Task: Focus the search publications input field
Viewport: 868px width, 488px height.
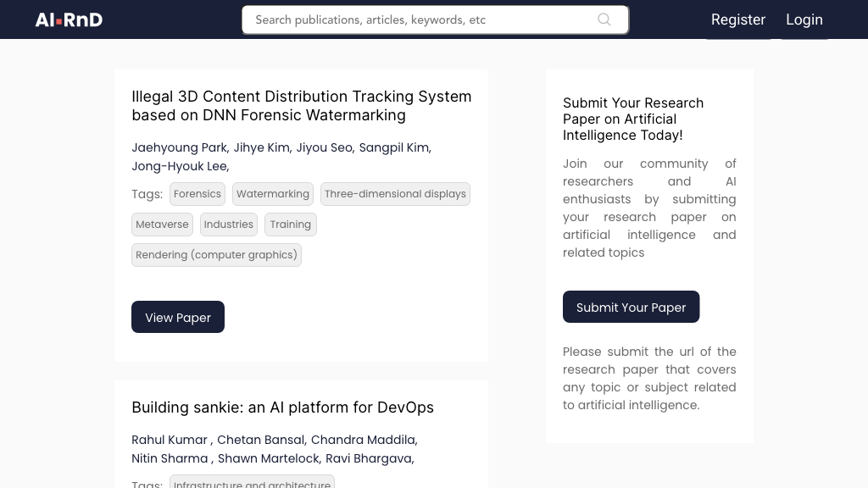Action: [420, 19]
